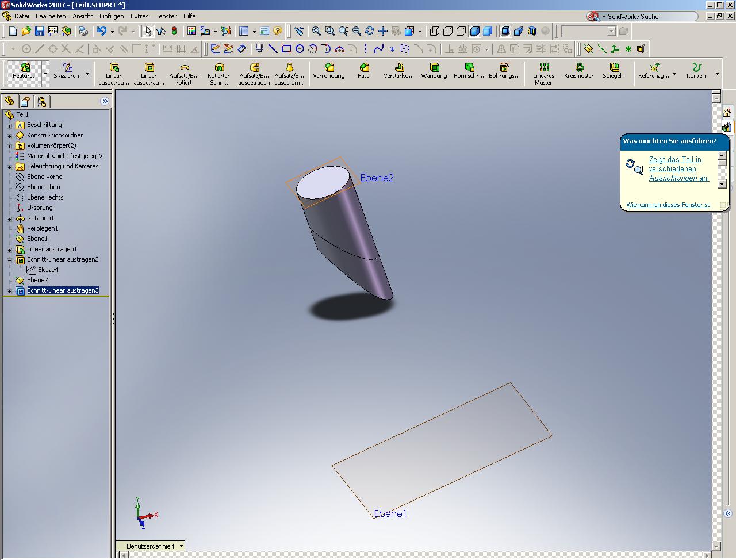The height and width of the screenshot is (560, 736).
Task: Click the Wandung shell tool
Action: coord(434,71)
